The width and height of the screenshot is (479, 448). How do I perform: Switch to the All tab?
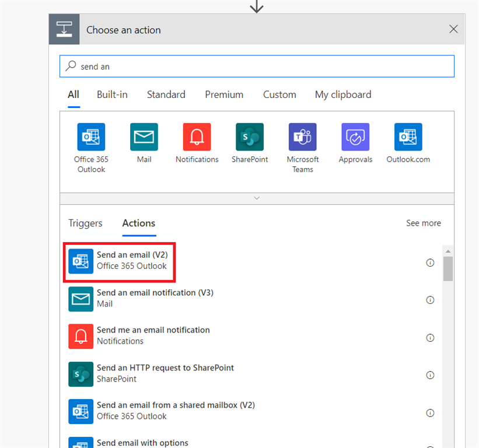74,94
